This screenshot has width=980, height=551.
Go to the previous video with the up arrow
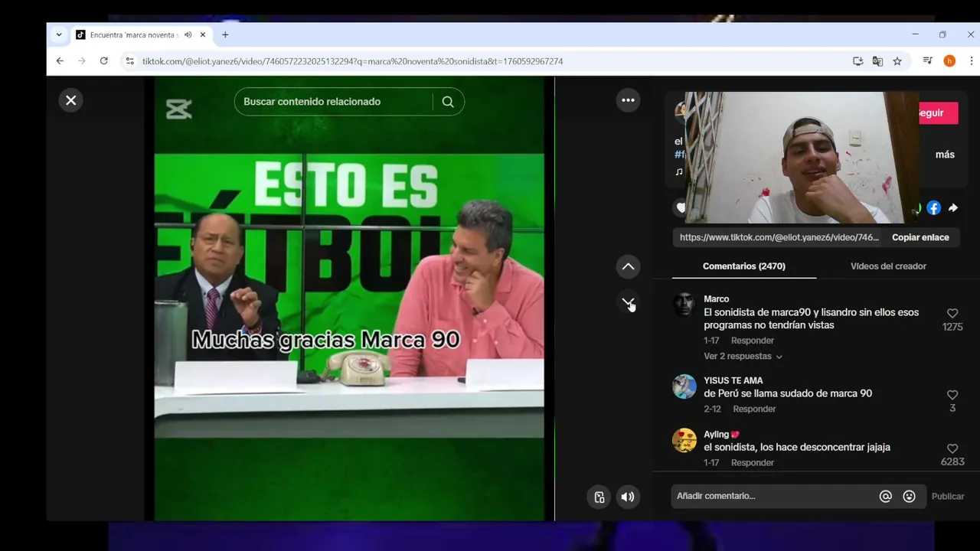(628, 266)
